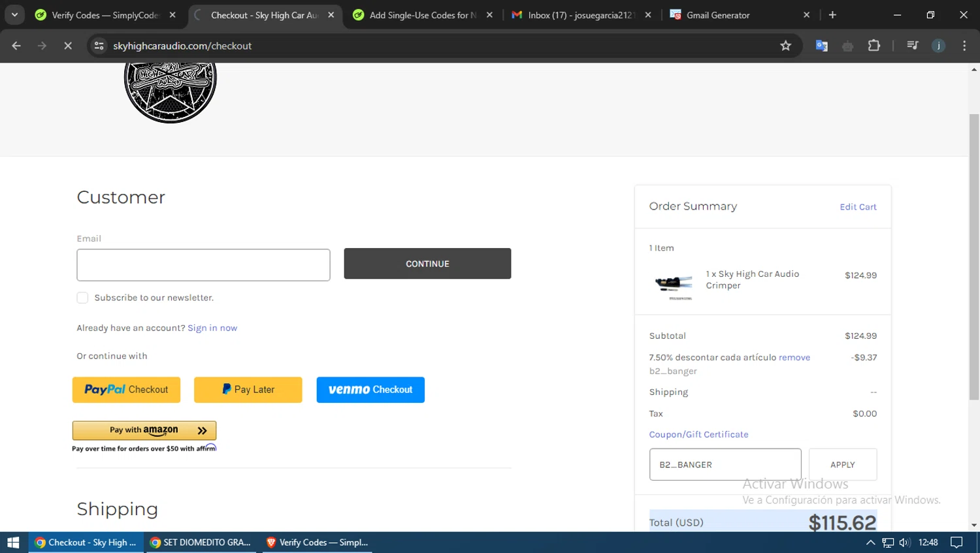Viewport: 980px width, 553px height.
Task: Close the Add Single-Use Codes tab
Action: pyautogui.click(x=489, y=15)
